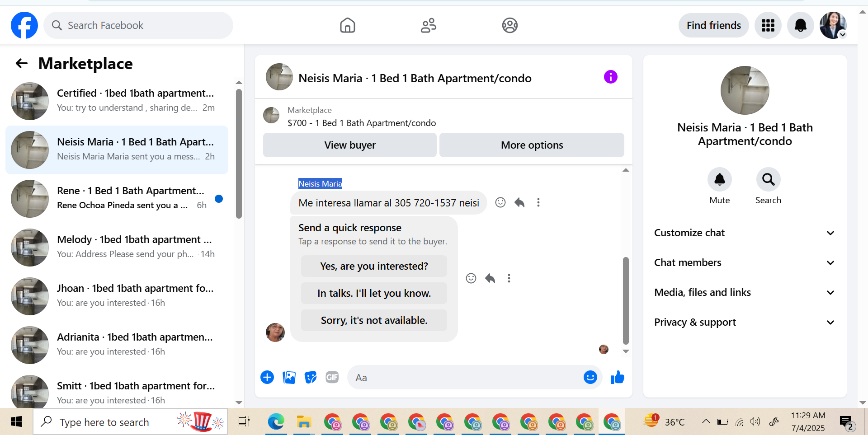The width and height of the screenshot is (868, 435).
Task: Expand Media, files and links section
Action: pos(745,292)
